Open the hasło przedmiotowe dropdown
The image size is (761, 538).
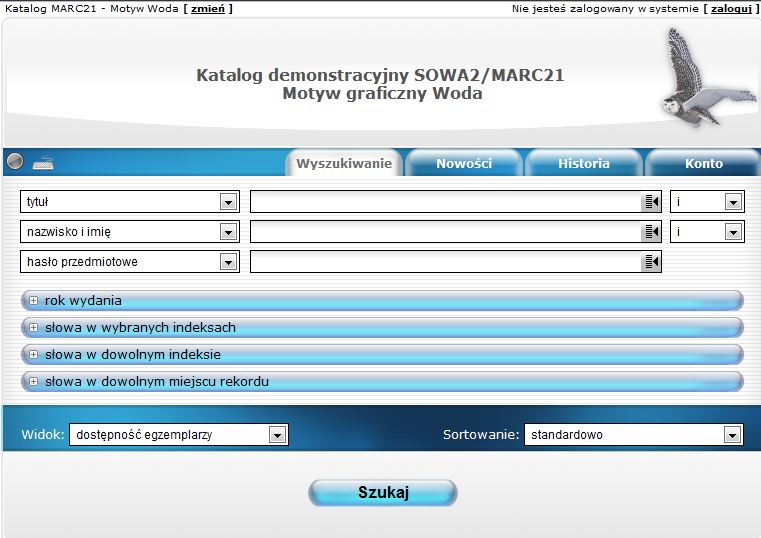coord(229,262)
